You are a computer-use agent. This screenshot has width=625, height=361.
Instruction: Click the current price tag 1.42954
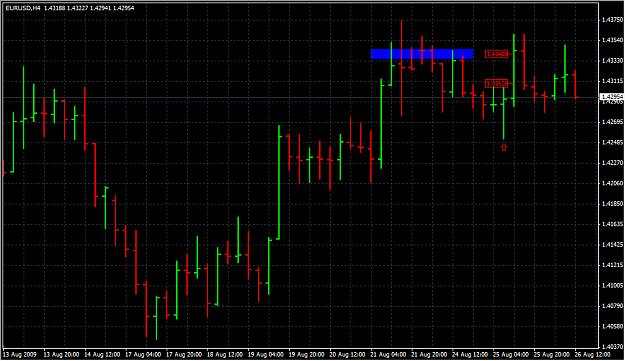tap(612, 97)
